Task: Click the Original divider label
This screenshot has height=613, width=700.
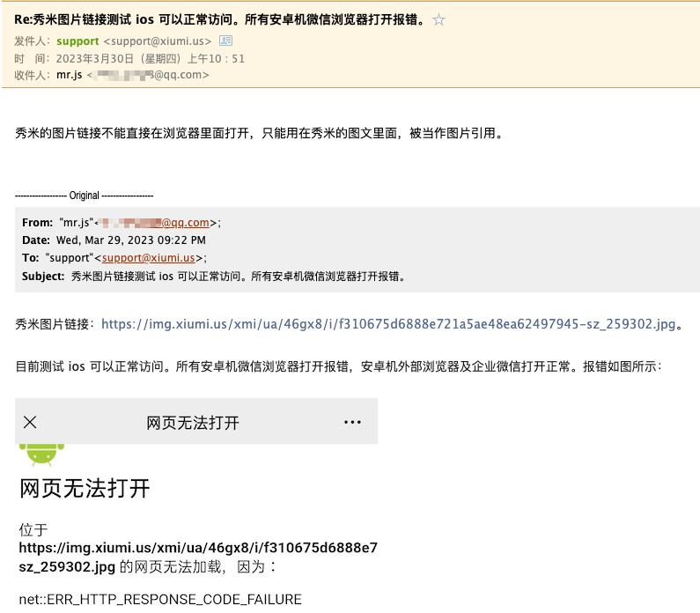Action: point(84,196)
